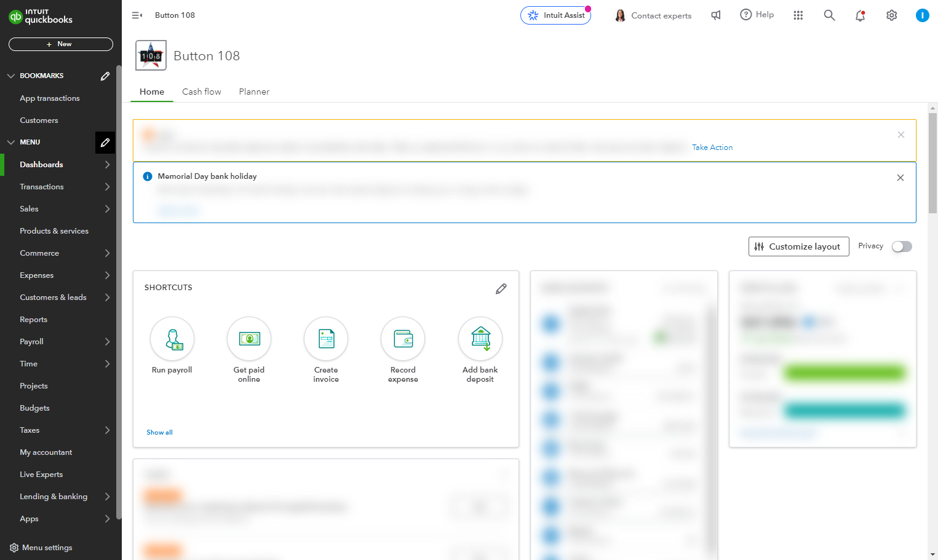The height and width of the screenshot is (560, 938).
Task: Click the Customize layout button
Action: tap(798, 246)
